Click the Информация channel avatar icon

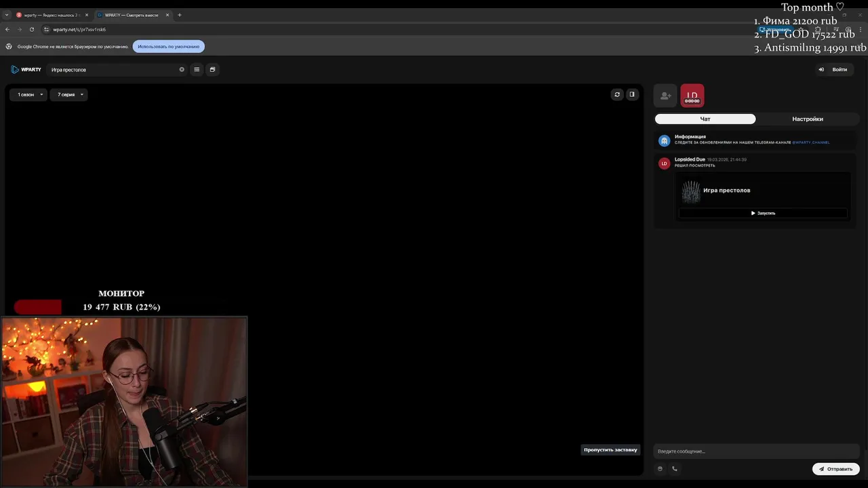(x=665, y=140)
